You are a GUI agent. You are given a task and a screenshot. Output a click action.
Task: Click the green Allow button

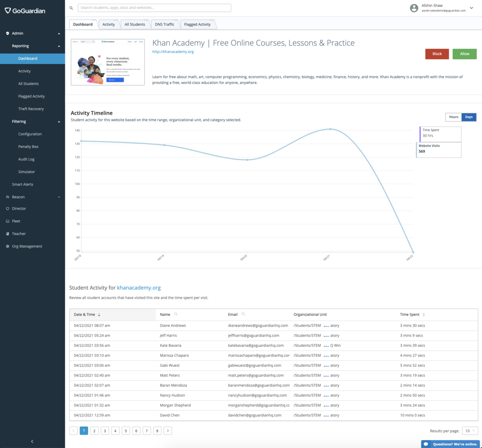point(464,54)
